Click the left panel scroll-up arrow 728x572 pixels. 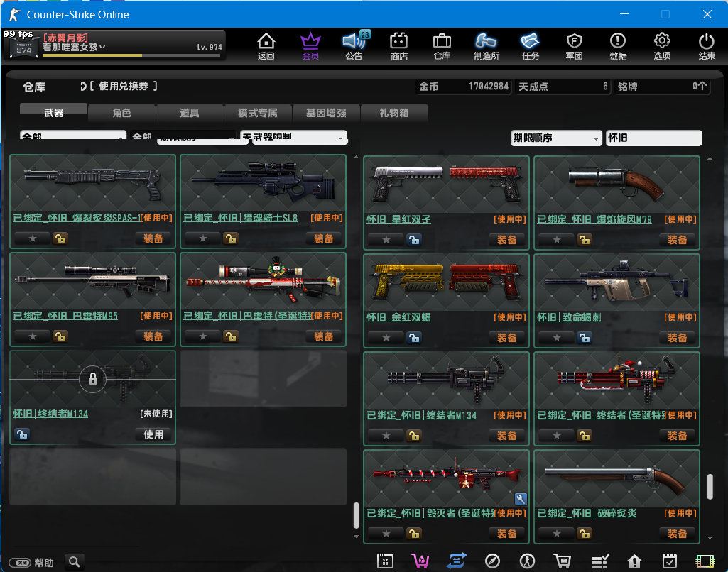click(x=356, y=158)
